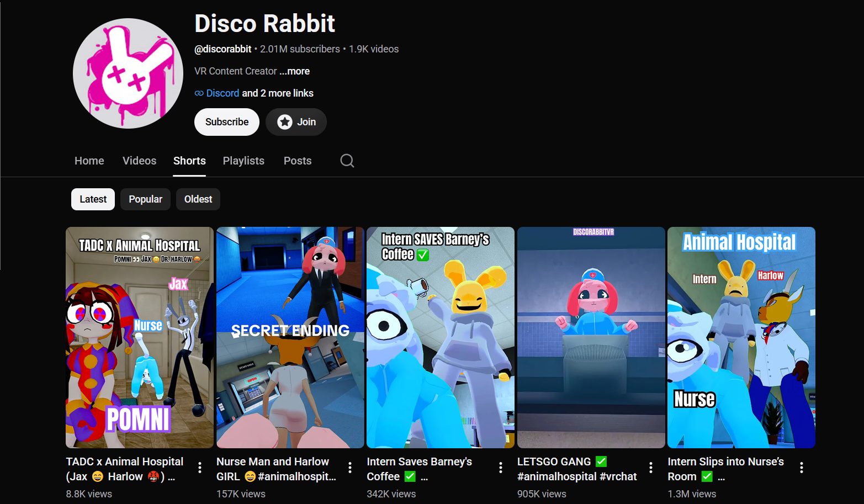The width and height of the screenshot is (864, 504).
Task: Join the channel membership
Action: click(x=296, y=122)
